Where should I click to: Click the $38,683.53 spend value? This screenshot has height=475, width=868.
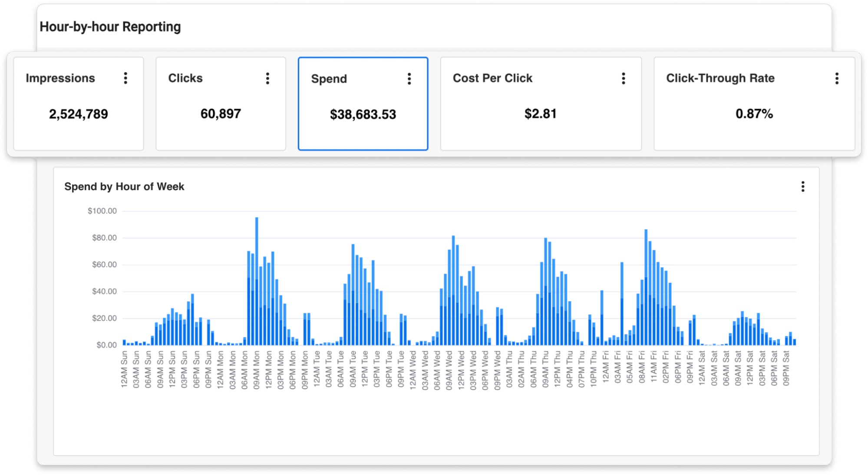coord(363,115)
